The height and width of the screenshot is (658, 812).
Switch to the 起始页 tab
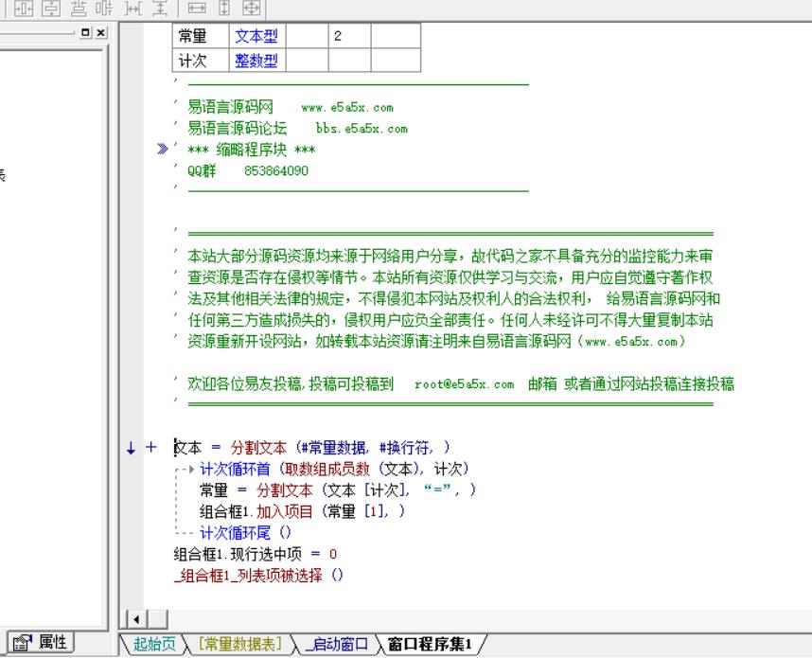(155, 644)
